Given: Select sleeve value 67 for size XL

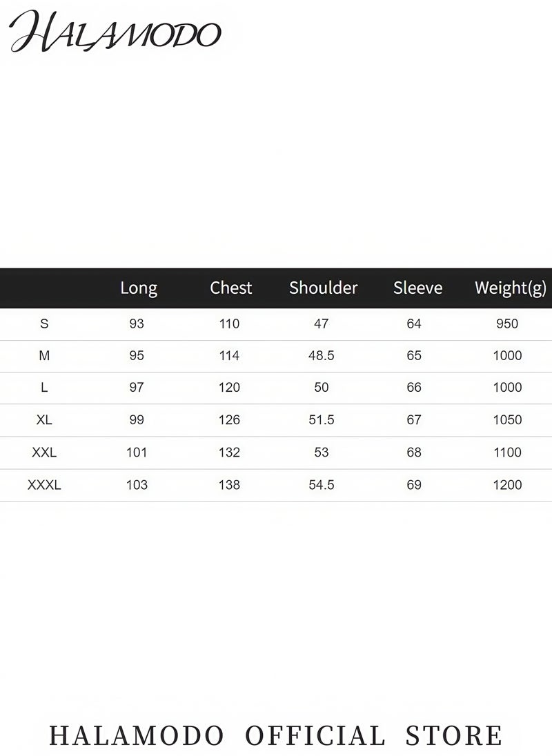Looking at the screenshot, I should click(x=414, y=419).
